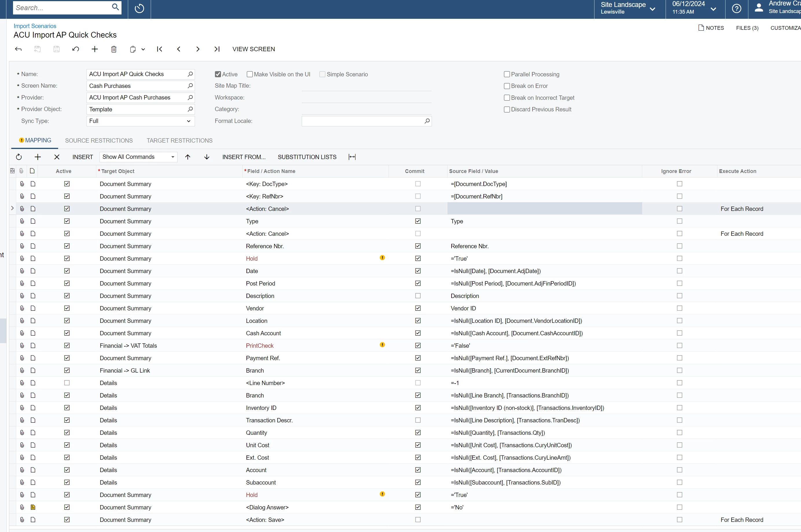Move the mapping row up
801x532 pixels.
pyautogui.click(x=188, y=157)
